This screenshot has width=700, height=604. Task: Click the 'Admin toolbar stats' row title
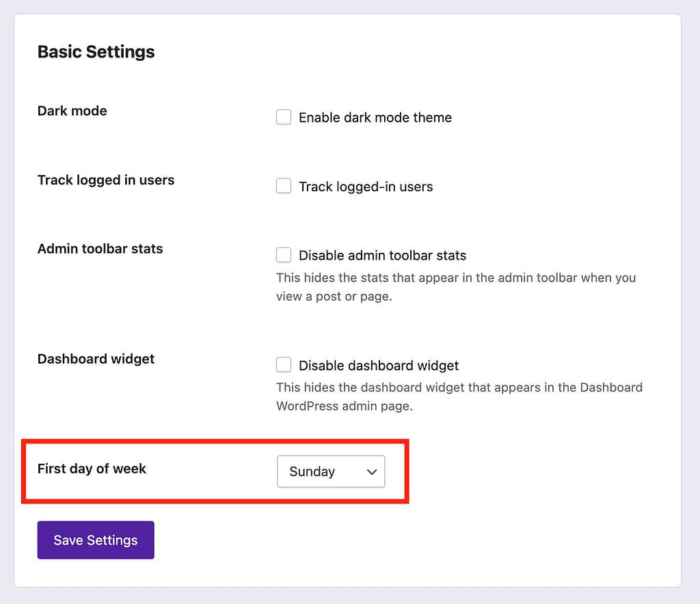click(x=100, y=249)
